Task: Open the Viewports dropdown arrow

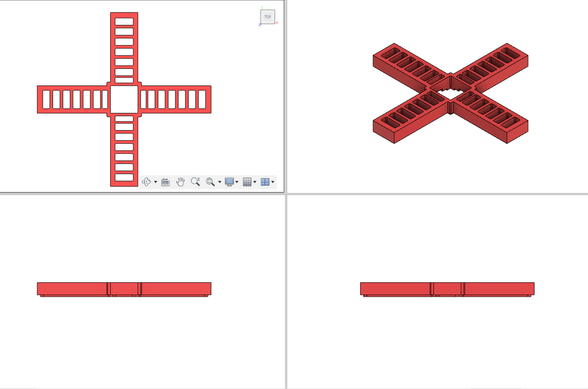Action: [x=273, y=182]
